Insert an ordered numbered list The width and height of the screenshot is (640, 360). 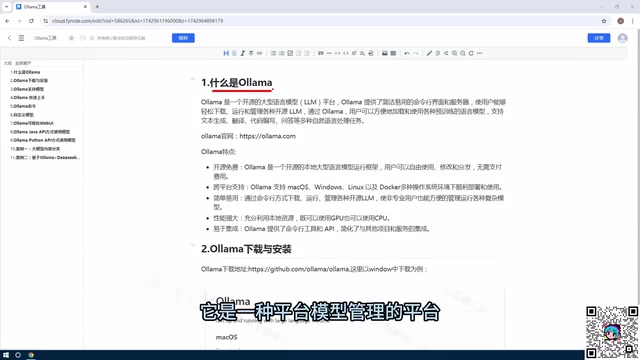click(282, 53)
